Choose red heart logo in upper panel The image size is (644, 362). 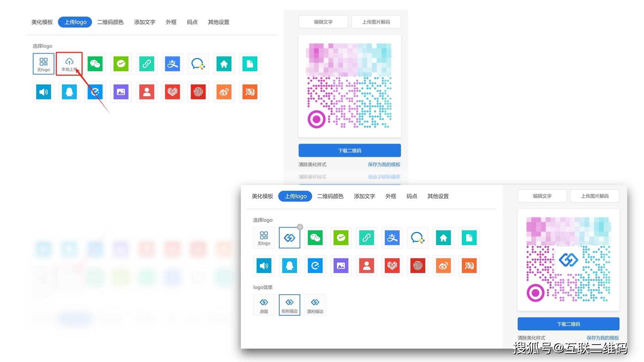(x=172, y=92)
